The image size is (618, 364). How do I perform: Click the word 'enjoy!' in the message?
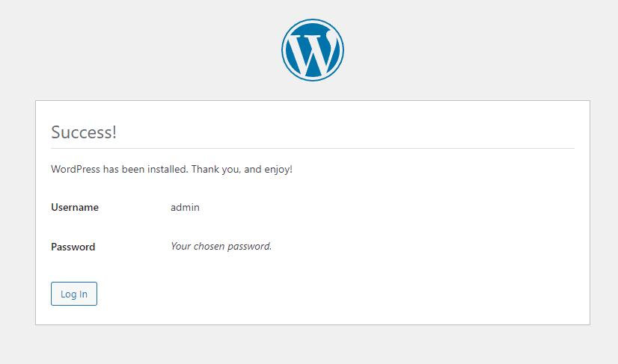[278, 170]
